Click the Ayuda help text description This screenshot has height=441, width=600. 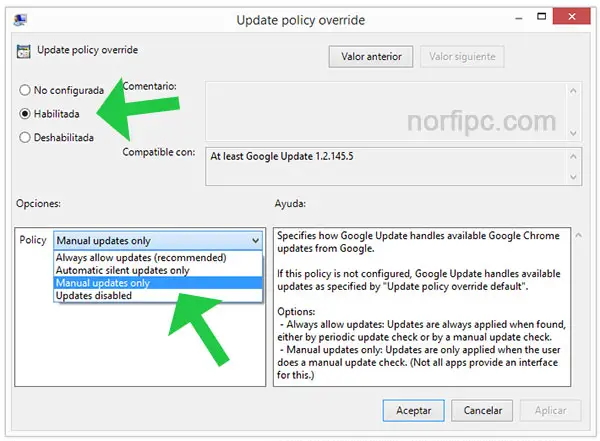pyautogui.click(x=422, y=305)
